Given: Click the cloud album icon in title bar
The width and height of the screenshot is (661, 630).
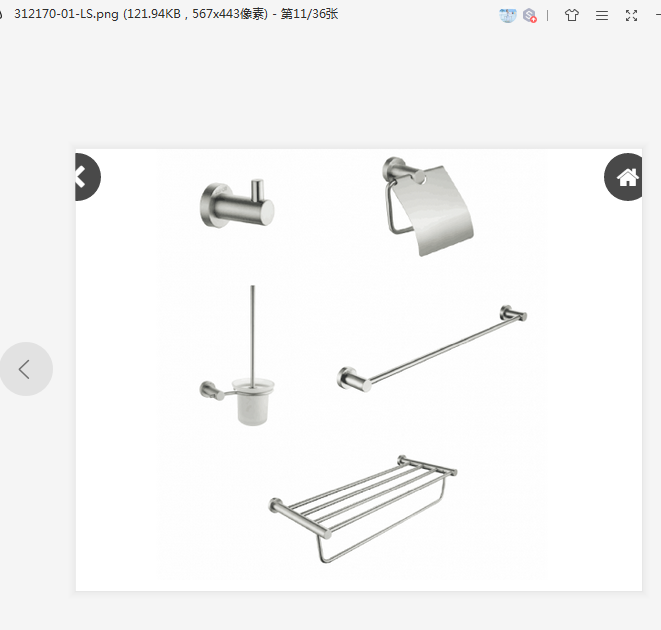Looking at the screenshot, I should 508,16.
